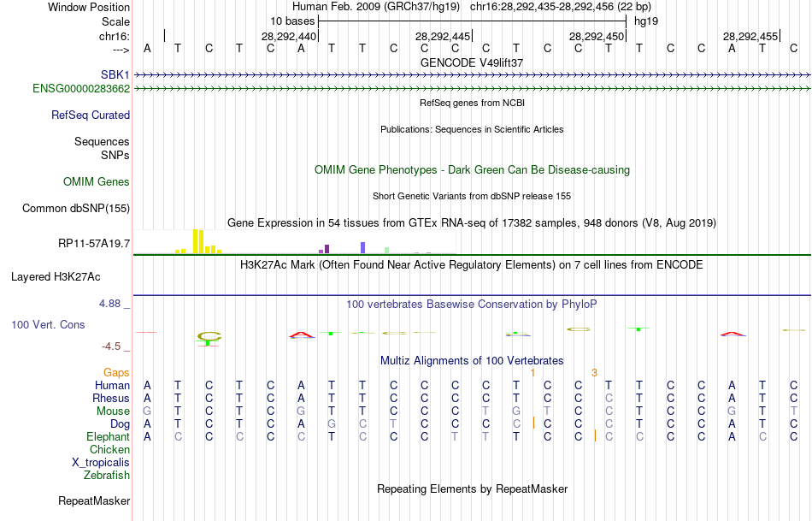Select the Mouse species label
The image size is (812, 521).
113,411
